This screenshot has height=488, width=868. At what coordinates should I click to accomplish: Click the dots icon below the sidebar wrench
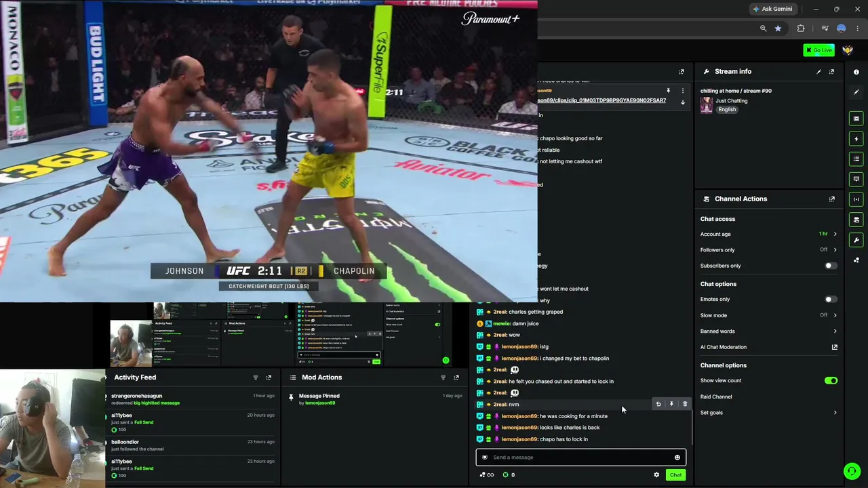(856, 260)
